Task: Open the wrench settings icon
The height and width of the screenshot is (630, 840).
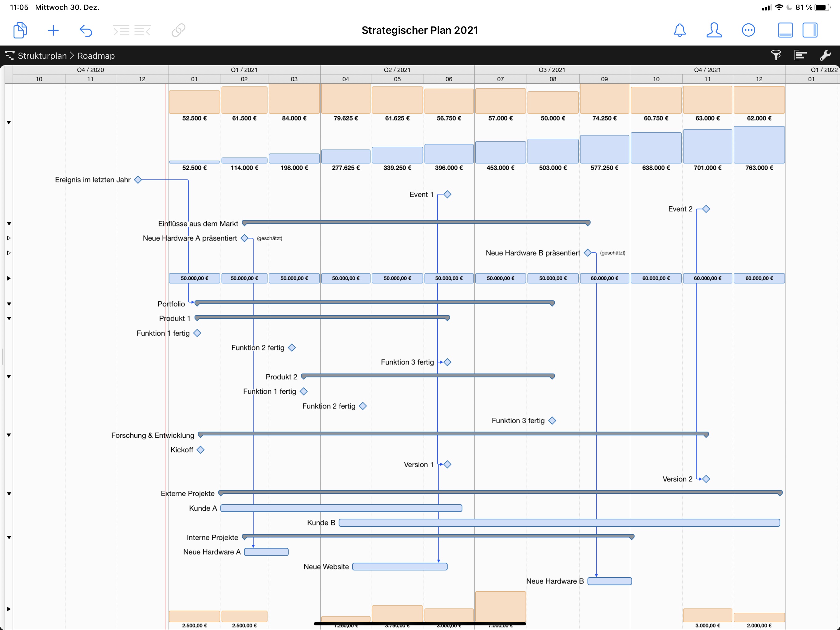Action: point(825,55)
